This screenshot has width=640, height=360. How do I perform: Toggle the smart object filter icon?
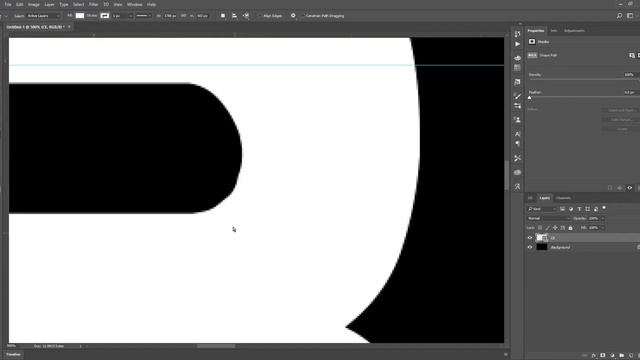pos(596,209)
